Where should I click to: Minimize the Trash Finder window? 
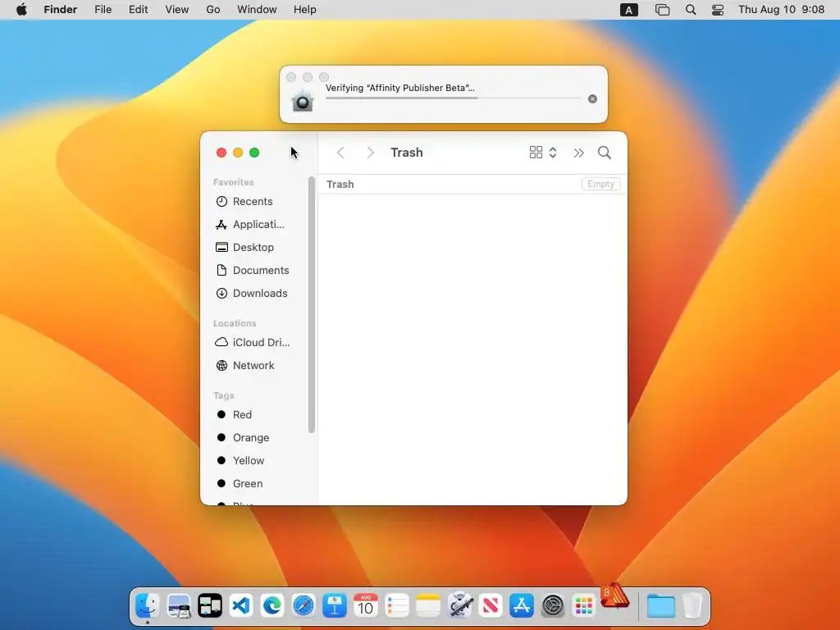238,153
